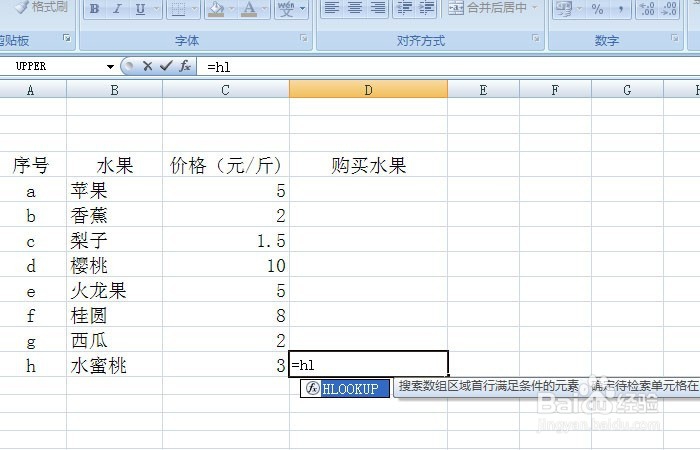Viewport: 700px width, 450px height.
Task: Select price cell showing 1.5
Action: coord(225,241)
